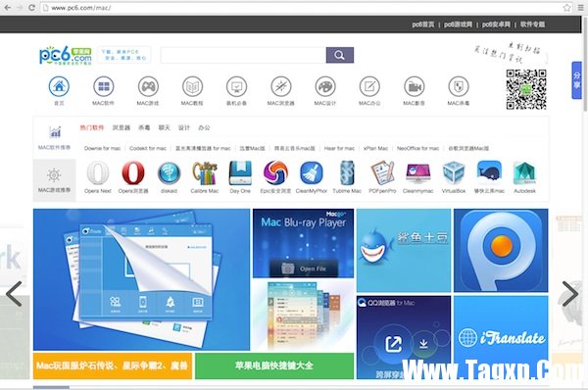Viewport: 588px width, 390px height.
Task: Open the Downie for mac link
Action: 102,149
